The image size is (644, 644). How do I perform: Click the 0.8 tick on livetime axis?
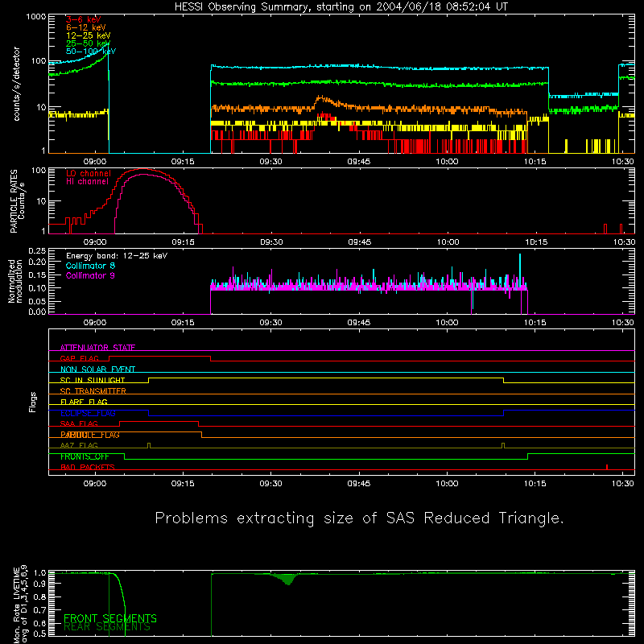coord(39,597)
